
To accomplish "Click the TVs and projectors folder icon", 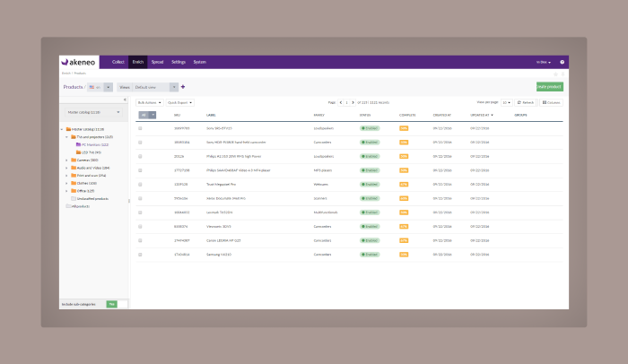I will 74,136.
